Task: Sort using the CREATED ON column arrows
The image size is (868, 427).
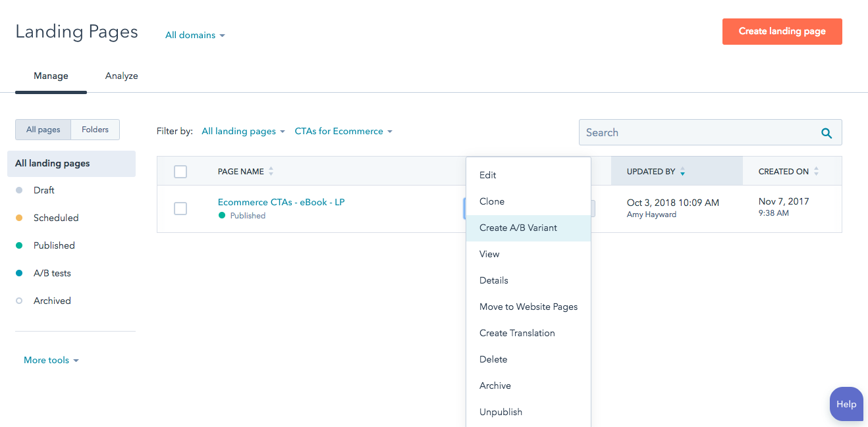Action: tap(817, 170)
